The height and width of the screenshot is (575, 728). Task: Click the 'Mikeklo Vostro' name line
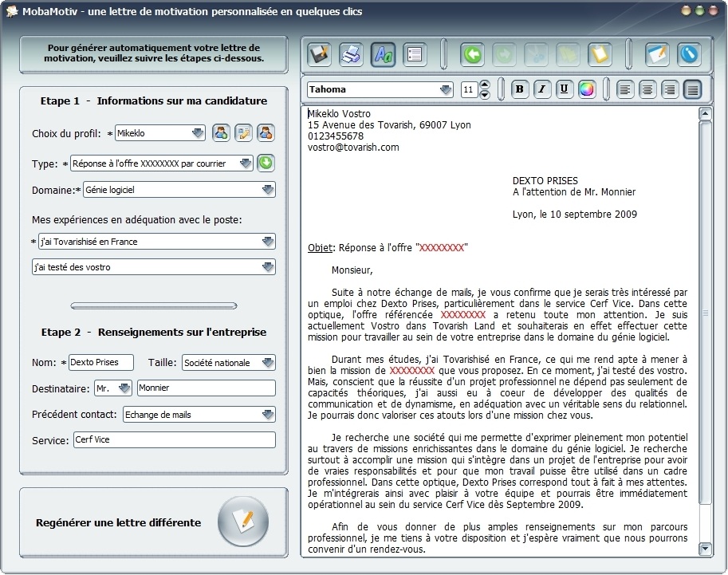(x=339, y=114)
